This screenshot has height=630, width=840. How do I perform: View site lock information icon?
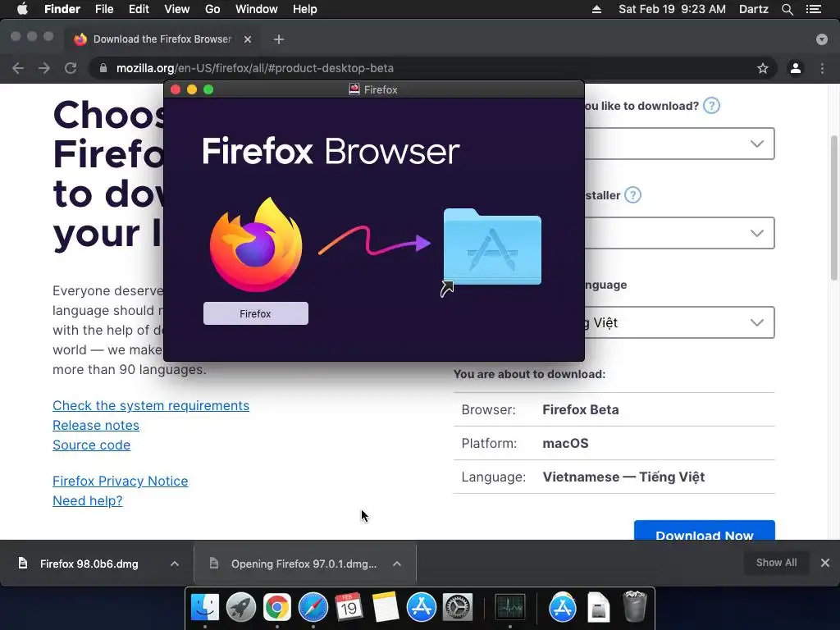[x=103, y=68]
